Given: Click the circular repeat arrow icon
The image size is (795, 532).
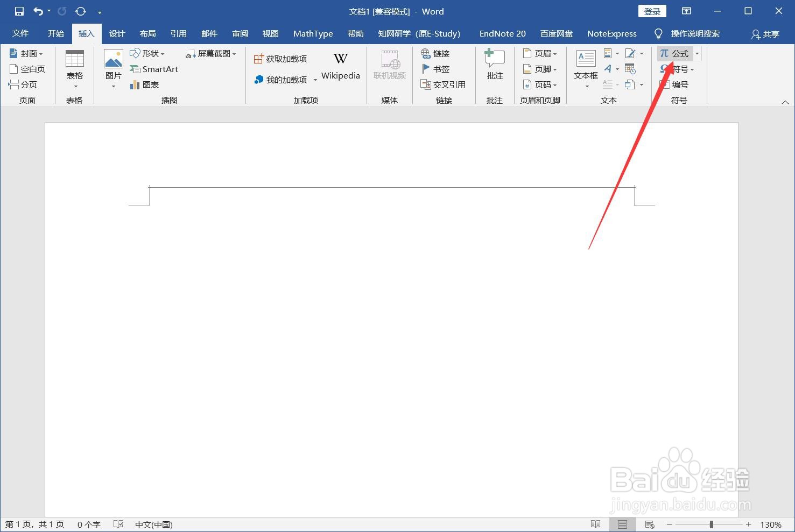Looking at the screenshot, I should click(81, 11).
